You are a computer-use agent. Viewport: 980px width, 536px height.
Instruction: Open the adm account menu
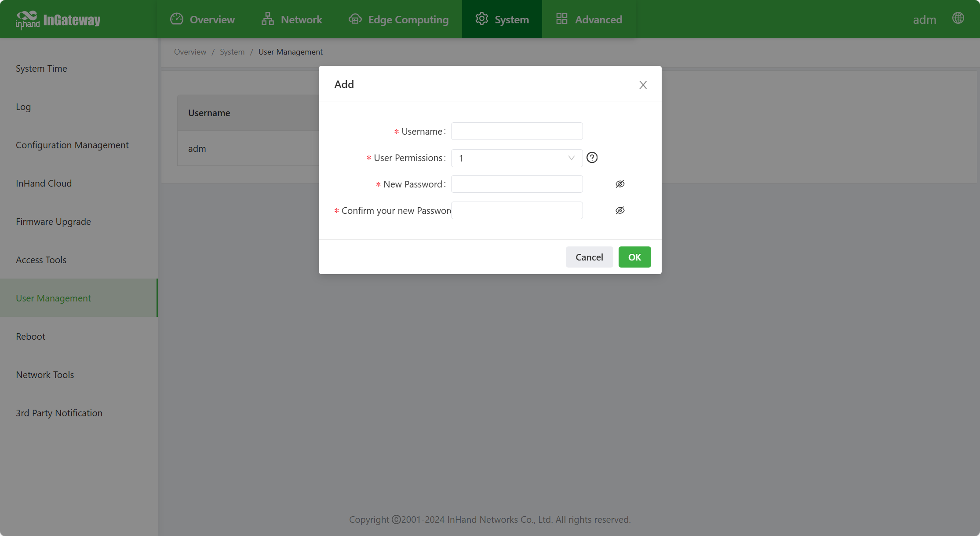click(924, 19)
